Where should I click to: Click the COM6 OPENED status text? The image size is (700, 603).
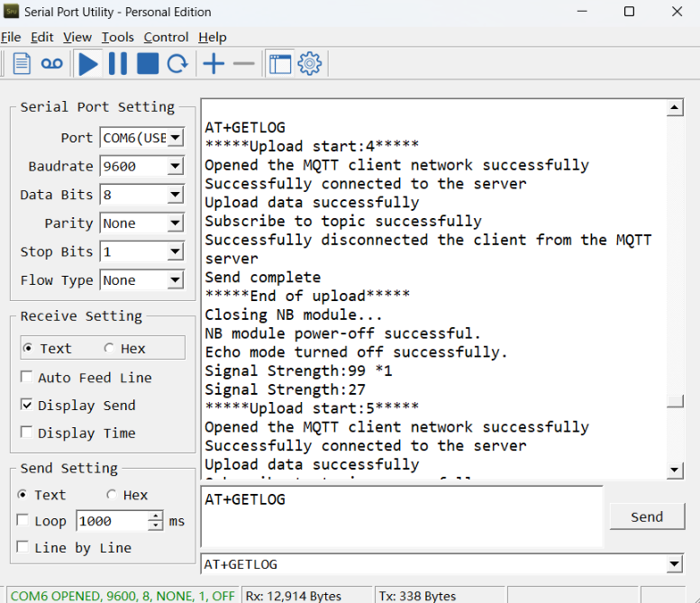[123, 596]
